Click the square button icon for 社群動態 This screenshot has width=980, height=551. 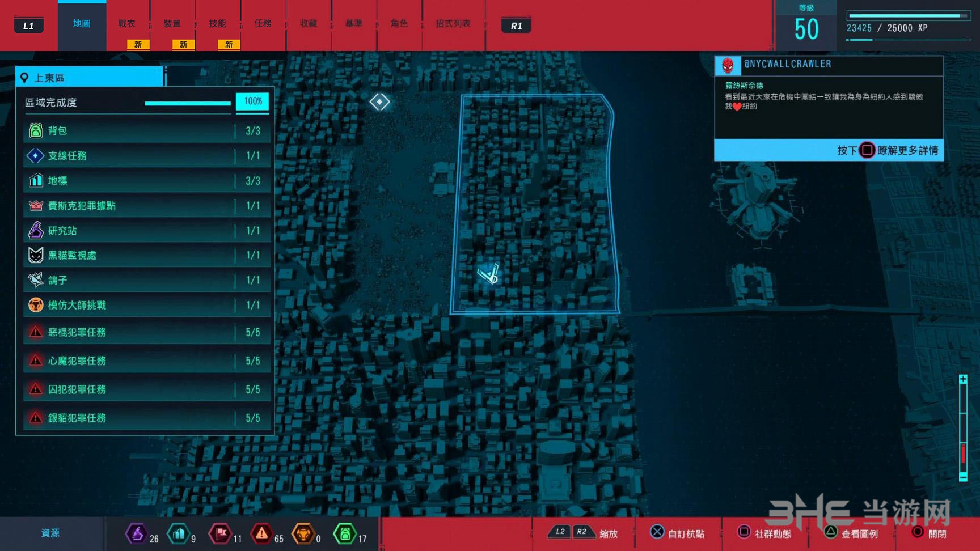tap(744, 532)
